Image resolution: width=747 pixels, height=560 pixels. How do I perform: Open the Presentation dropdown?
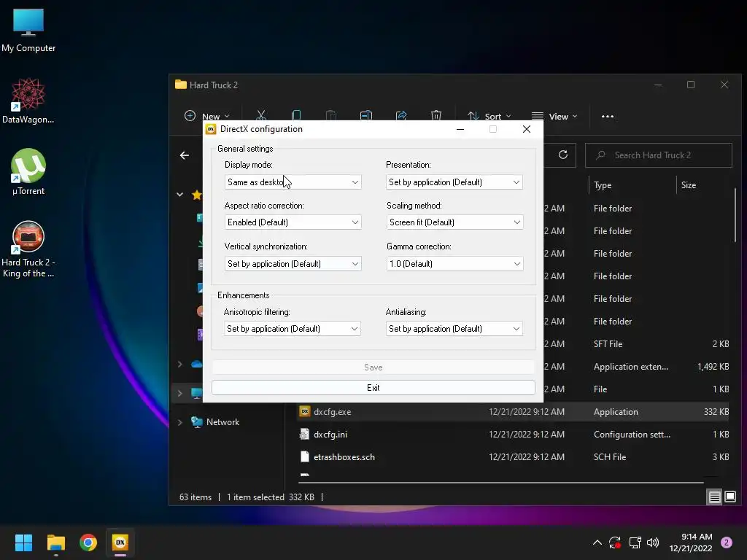coord(454,182)
